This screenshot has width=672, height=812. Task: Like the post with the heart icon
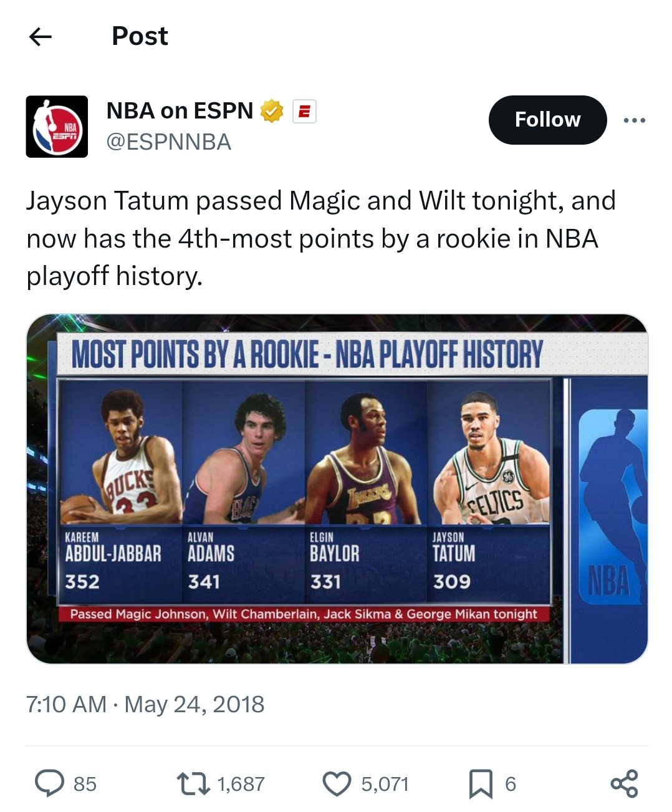click(x=337, y=784)
